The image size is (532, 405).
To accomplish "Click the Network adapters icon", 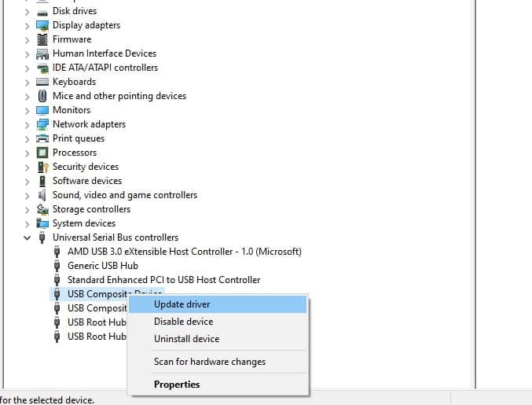I will pos(42,124).
